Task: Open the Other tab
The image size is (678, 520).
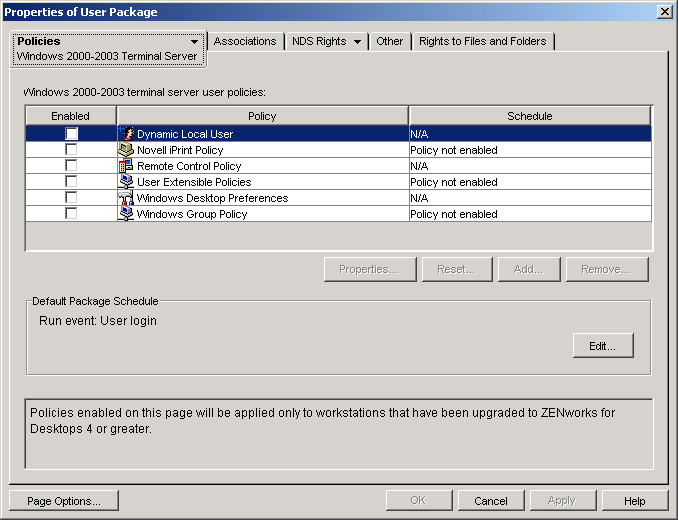Action: (x=389, y=41)
